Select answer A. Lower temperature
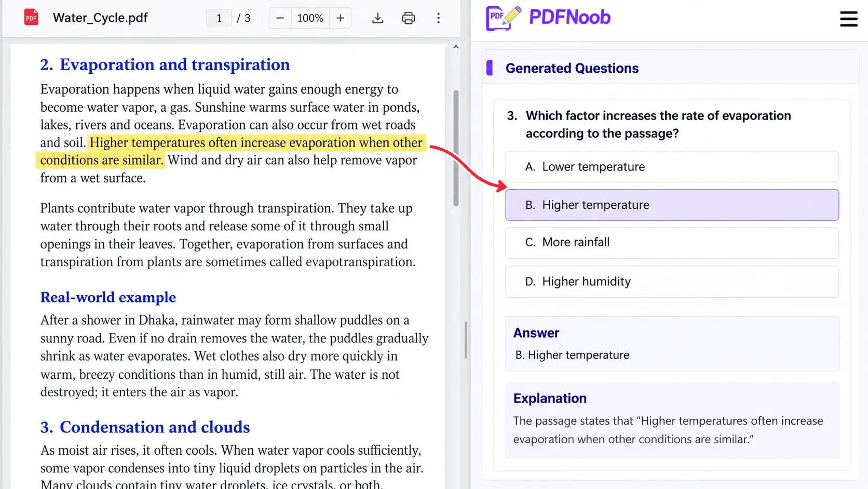This screenshot has width=868, height=489. (672, 167)
